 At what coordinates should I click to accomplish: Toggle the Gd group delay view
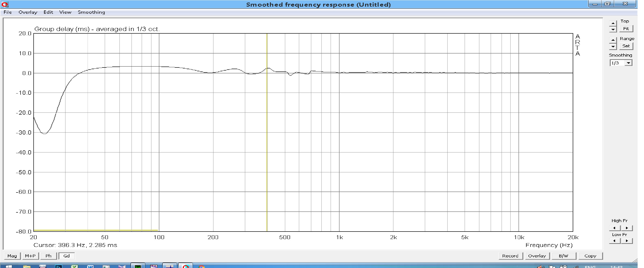coord(67,256)
